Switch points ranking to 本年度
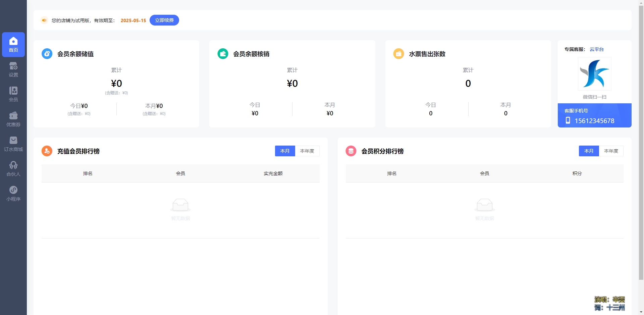644x315 pixels. pos(611,151)
